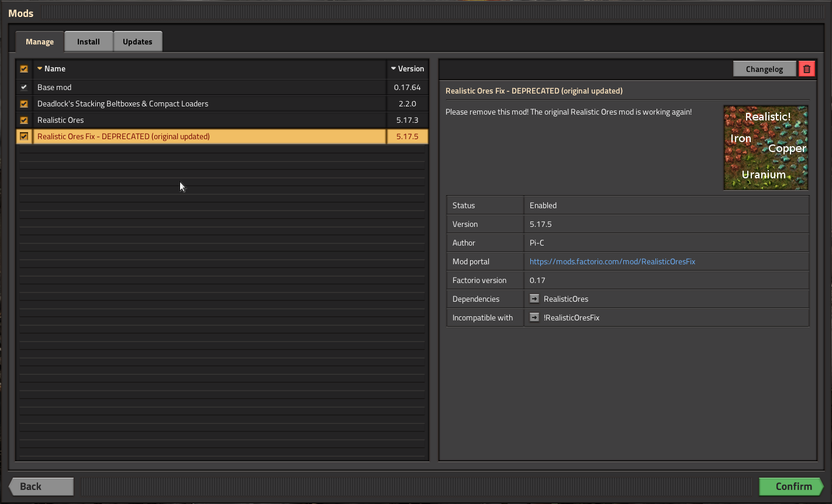Click the !RealisticOresFix incompatible entry
Screen dimensions: 832x504
pyautogui.click(x=571, y=317)
